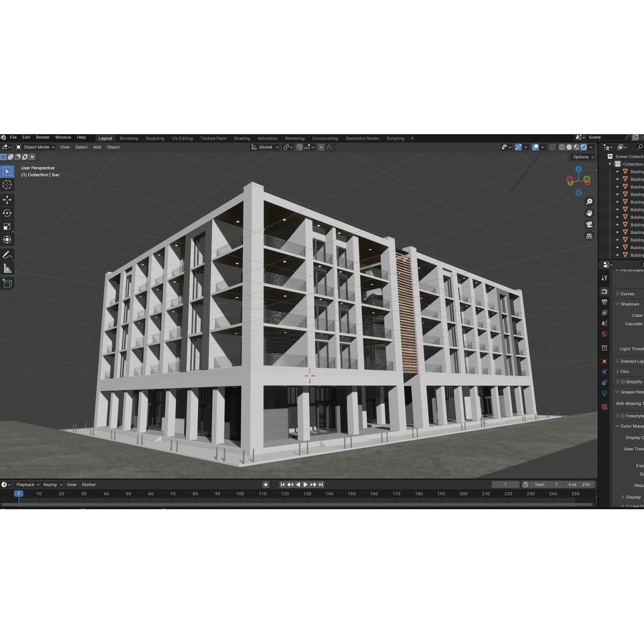644x644 pixels.
Task: Select the Measure tool
Action: click(7, 268)
